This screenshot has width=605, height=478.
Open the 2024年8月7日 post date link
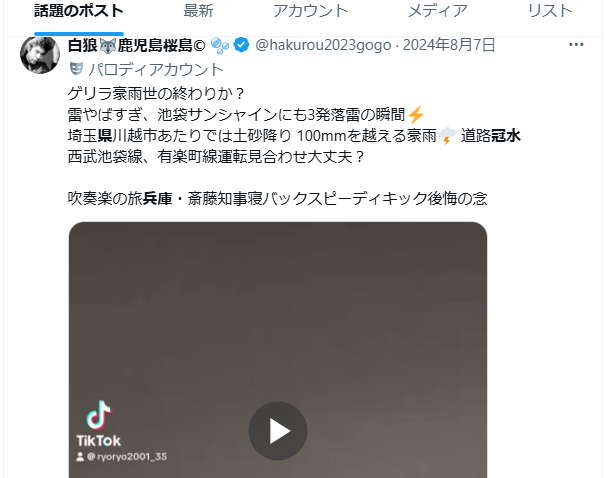(x=449, y=45)
